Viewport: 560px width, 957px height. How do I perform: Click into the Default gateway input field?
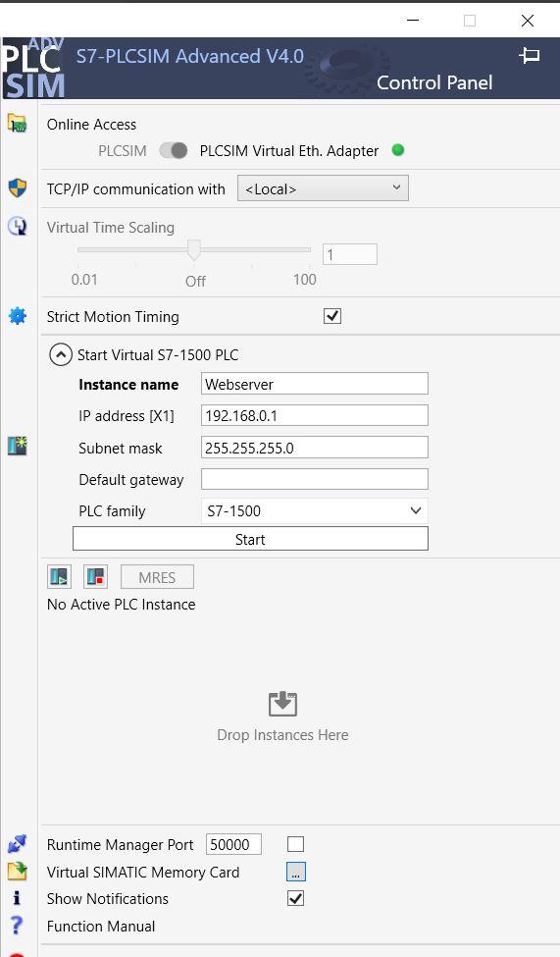[314, 479]
